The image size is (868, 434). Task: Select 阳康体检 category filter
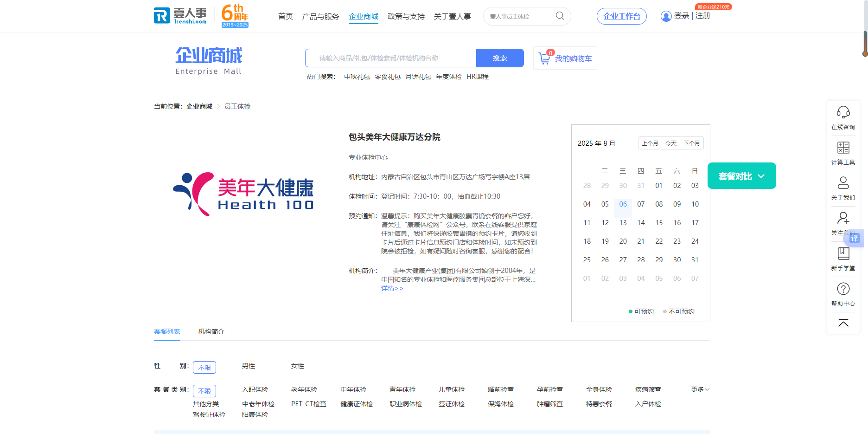[x=255, y=415]
